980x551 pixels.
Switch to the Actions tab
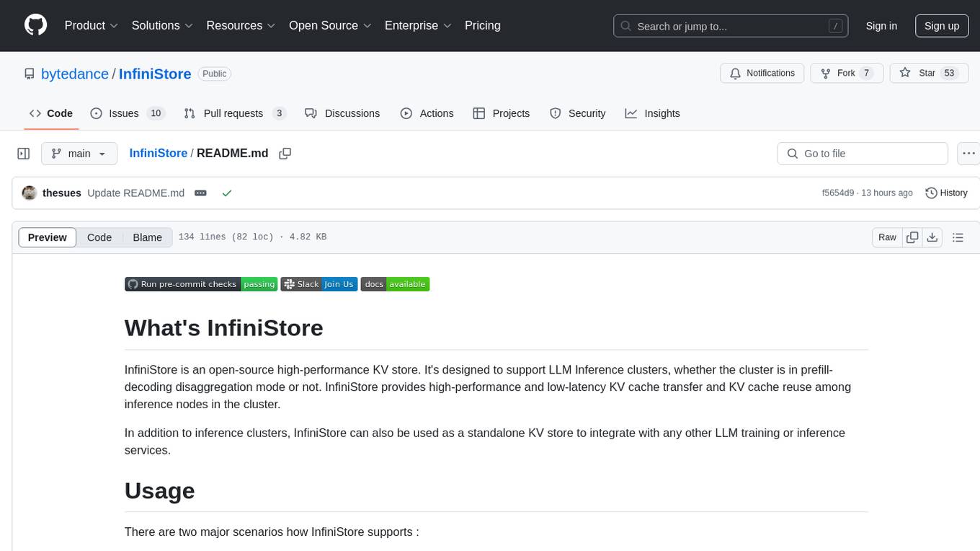[427, 113]
